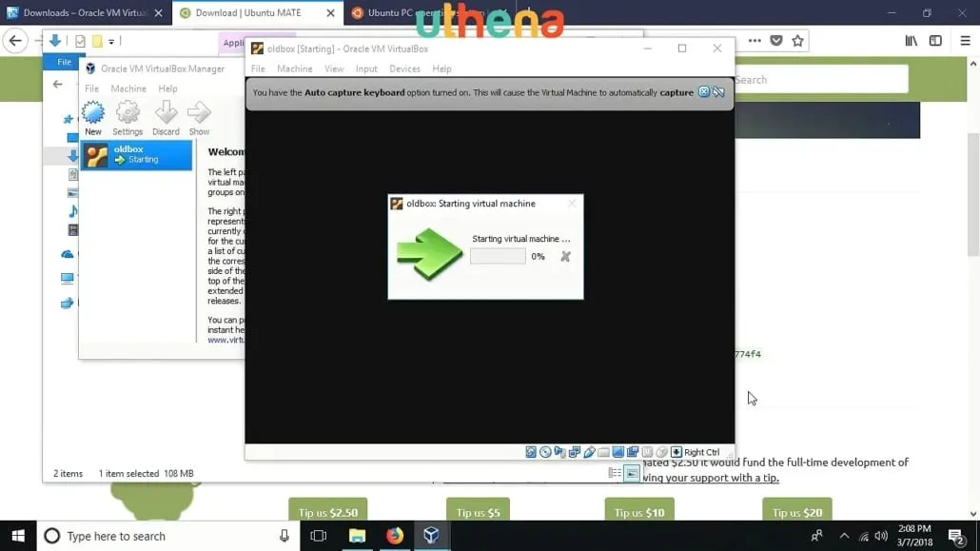980x551 pixels.
Task: Click Tip us $10 button
Action: point(639,510)
